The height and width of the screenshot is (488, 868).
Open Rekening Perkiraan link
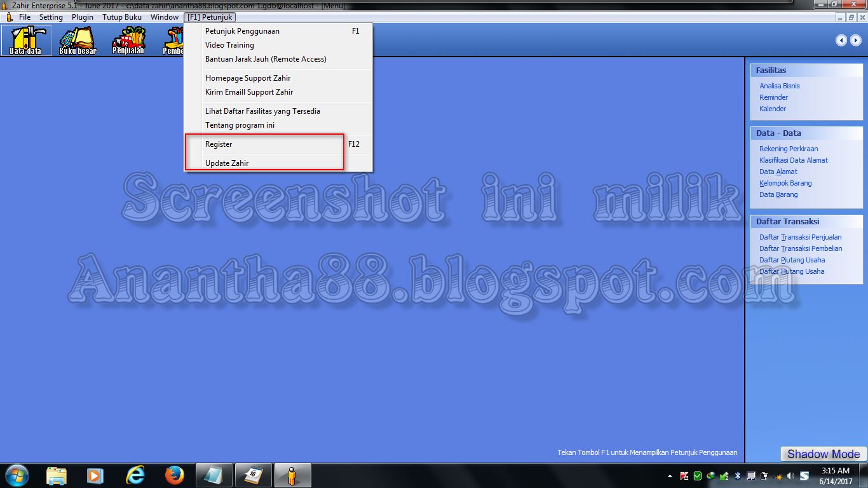click(x=789, y=149)
